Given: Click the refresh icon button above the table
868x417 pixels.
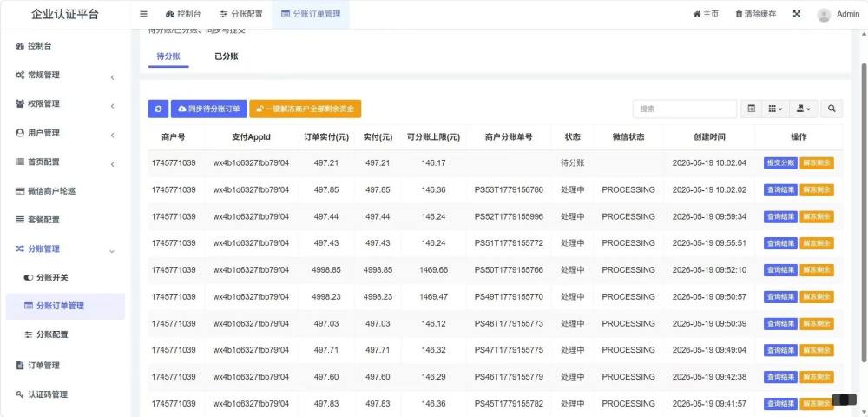Looking at the screenshot, I should [x=158, y=109].
